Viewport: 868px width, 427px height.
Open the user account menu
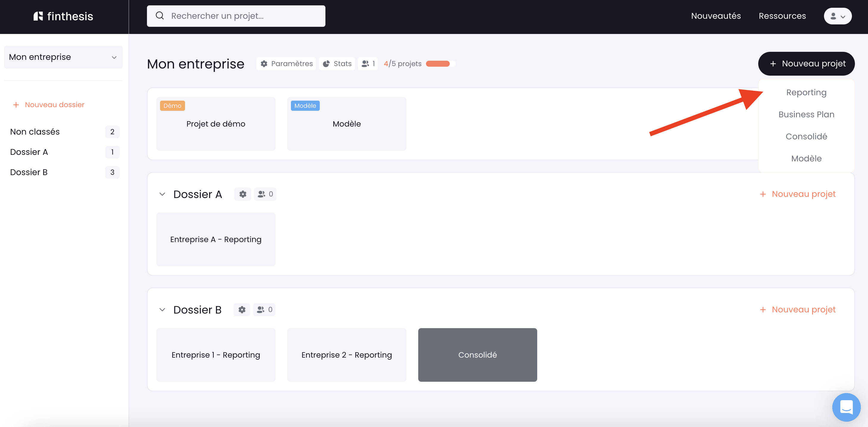point(838,16)
